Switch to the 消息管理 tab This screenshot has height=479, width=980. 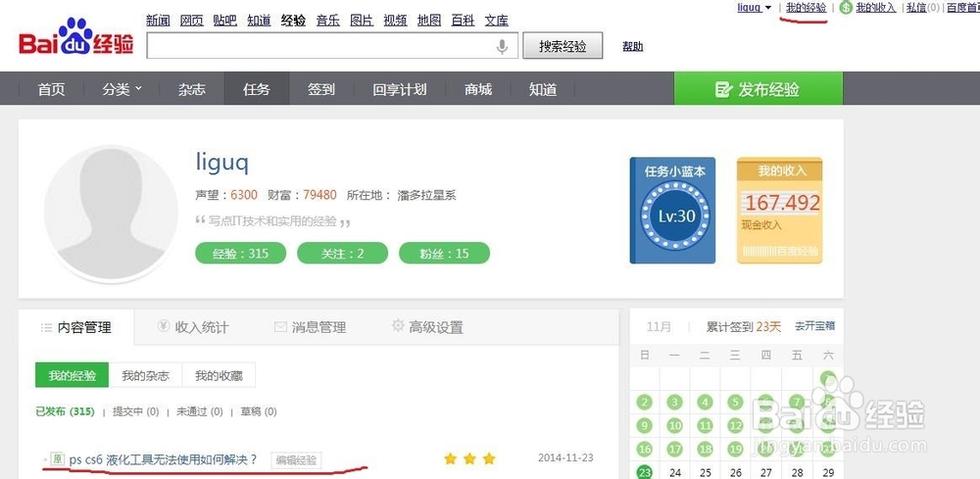point(310,327)
